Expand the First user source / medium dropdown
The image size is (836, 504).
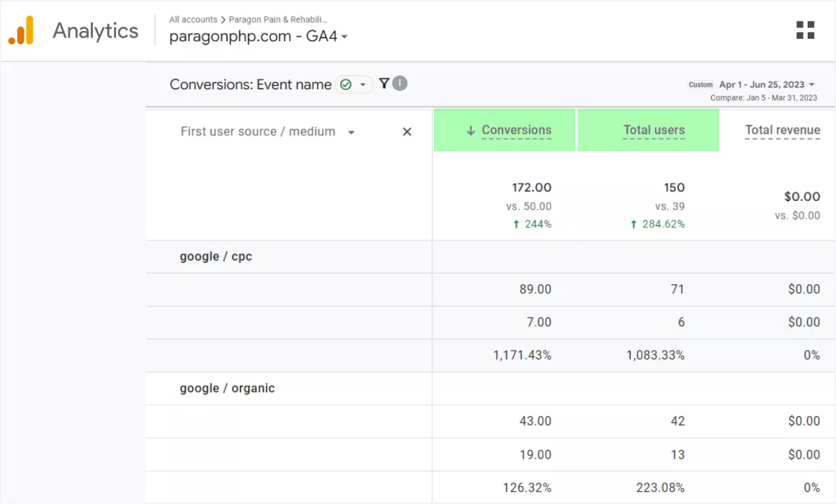pos(351,132)
